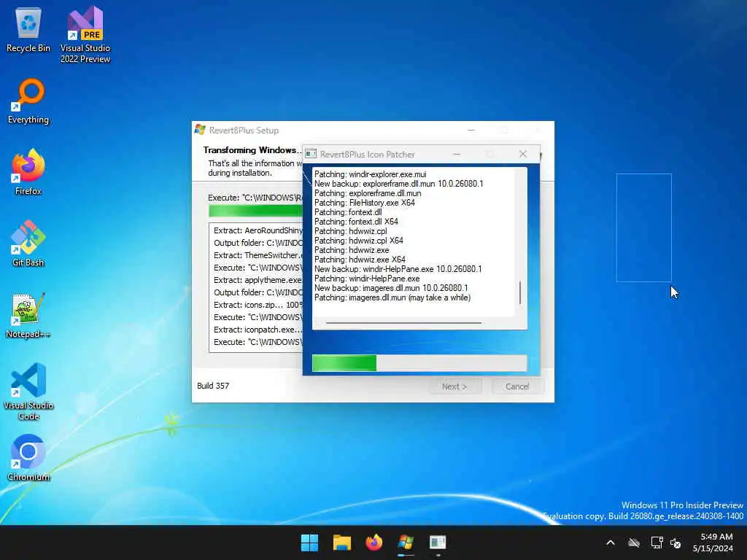Open the Notepad++ desktop shortcut
Viewport: 747px width, 560px height.
point(28,315)
